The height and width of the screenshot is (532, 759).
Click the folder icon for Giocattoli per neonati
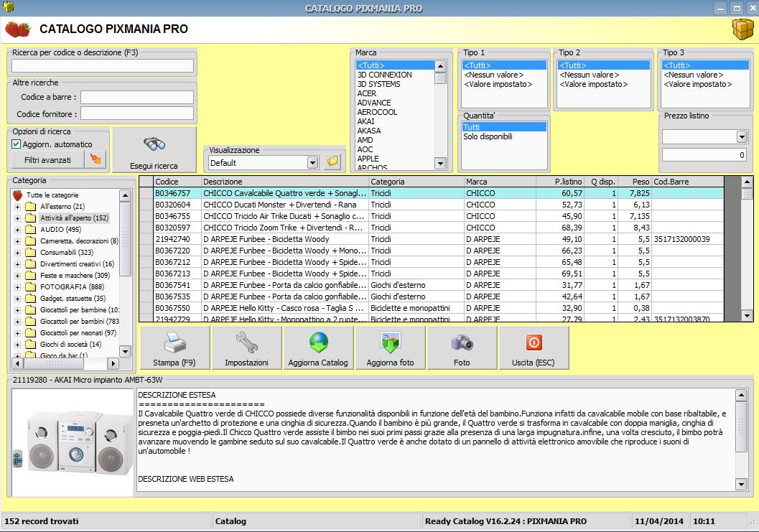pos(30,333)
